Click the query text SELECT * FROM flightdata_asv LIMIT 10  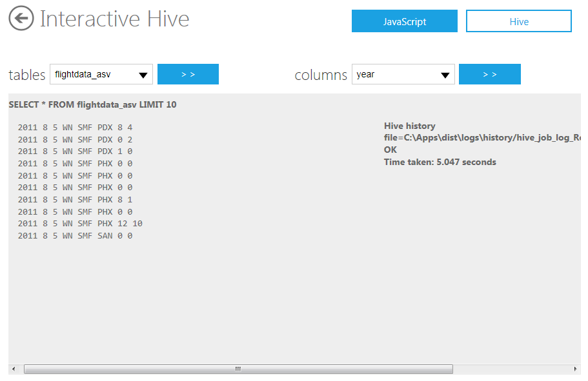tap(93, 104)
